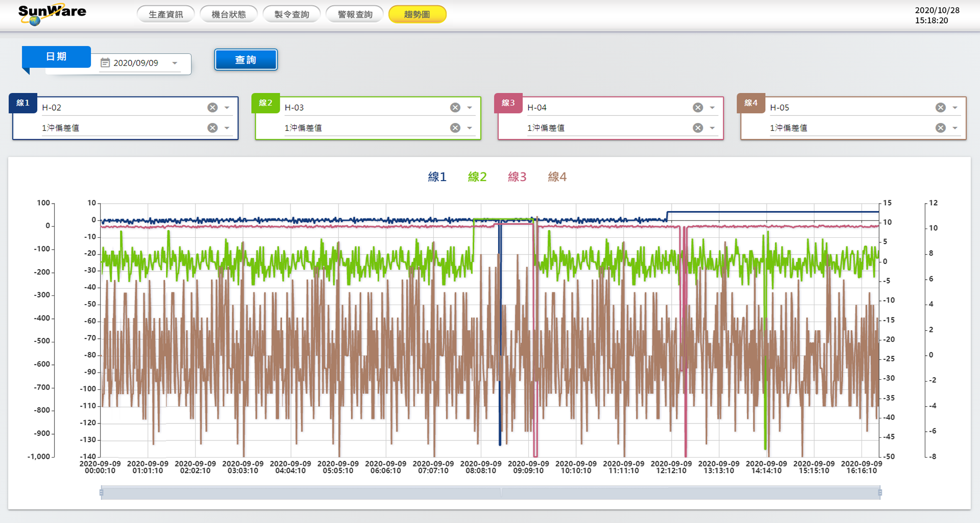Viewport: 980px width, 523px height.
Task: Expand the date 2020/09/09 dropdown arrow
Action: [x=175, y=63]
